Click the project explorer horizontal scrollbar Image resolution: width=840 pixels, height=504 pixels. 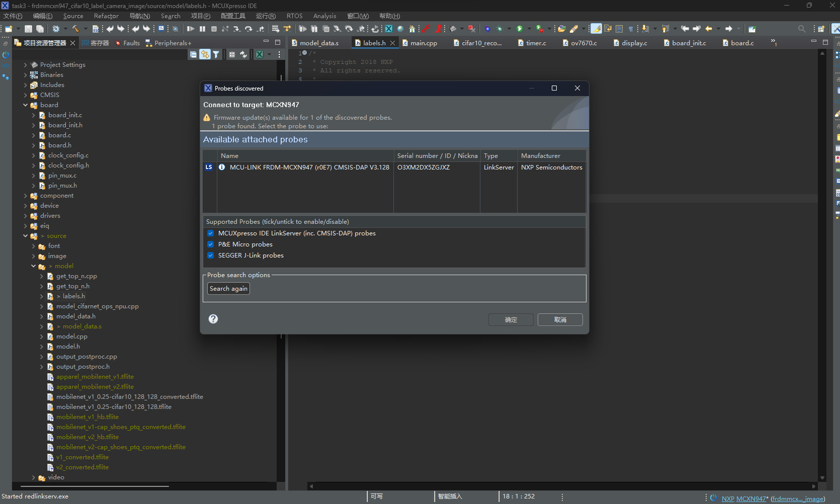coord(95,486)
